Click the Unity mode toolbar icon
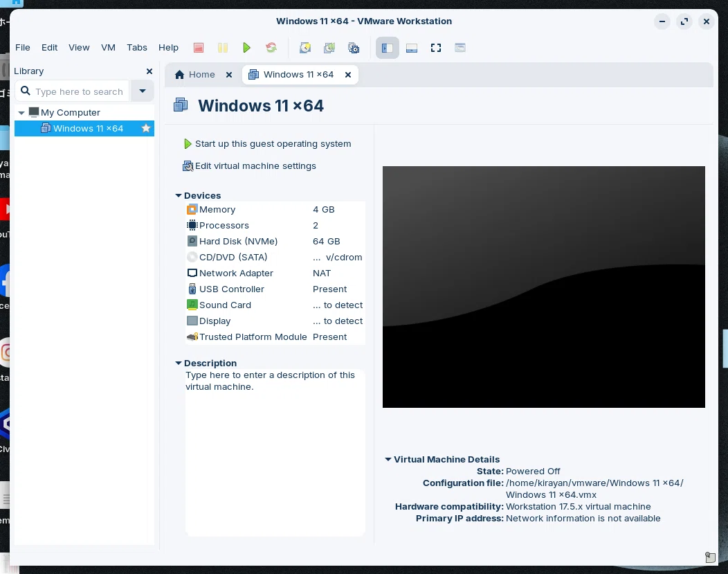The image size is (728, 574). point(460,48)
